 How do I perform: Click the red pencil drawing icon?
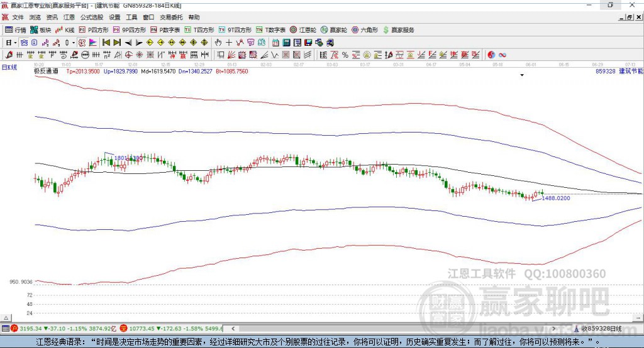click(9, 55)
